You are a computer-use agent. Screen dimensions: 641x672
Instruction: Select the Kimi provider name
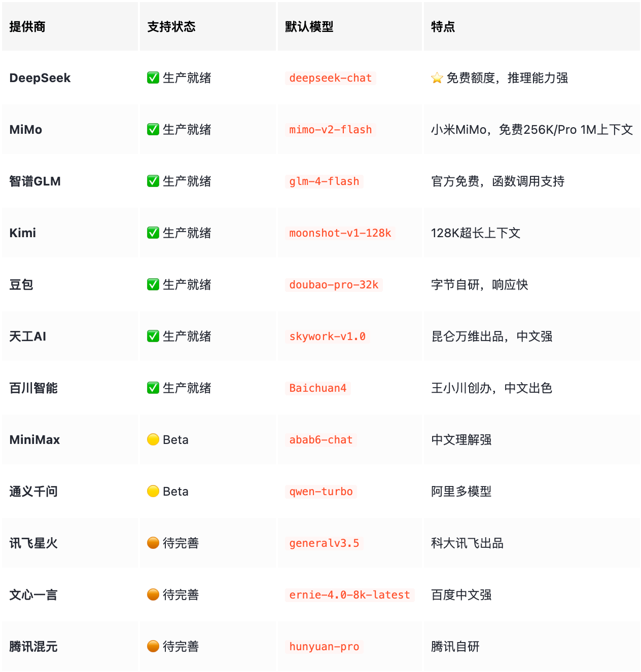[x=23, y=233]
